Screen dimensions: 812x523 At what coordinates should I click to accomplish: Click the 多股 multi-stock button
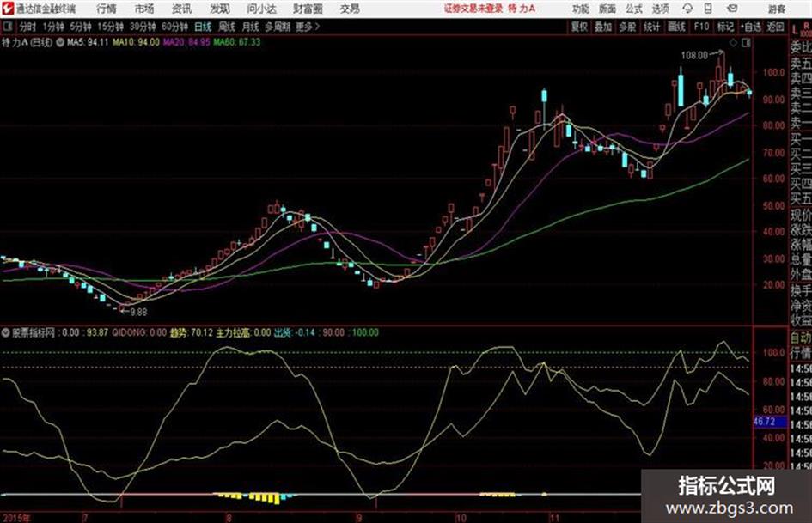pos(627,27)
